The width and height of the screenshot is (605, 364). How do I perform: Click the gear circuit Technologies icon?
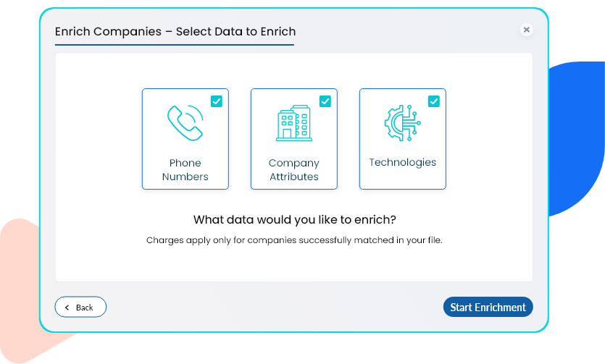coord(402,123)
